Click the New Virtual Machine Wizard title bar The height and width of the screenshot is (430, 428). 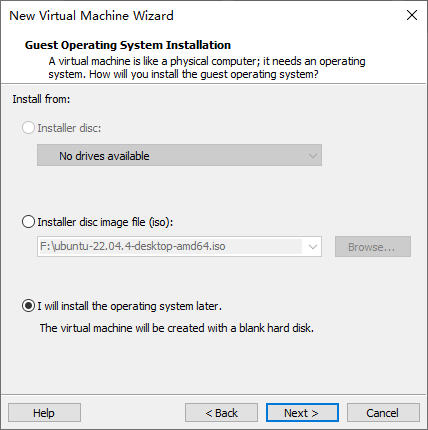point(200,15)
